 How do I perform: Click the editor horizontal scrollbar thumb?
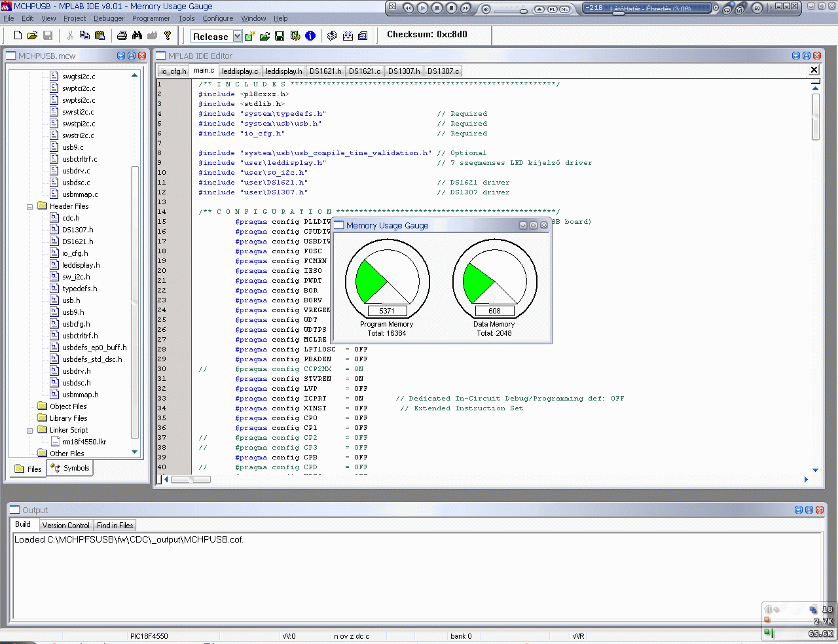pos(191,480)
